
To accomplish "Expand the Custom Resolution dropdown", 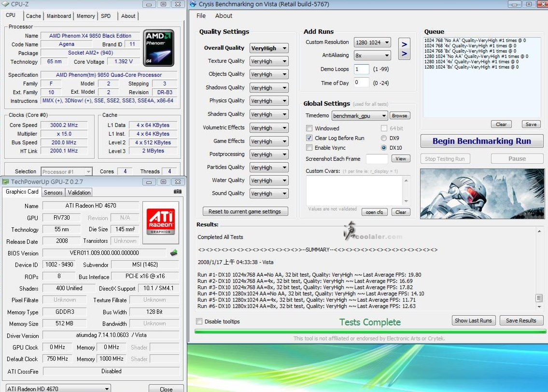I will 372,42.
